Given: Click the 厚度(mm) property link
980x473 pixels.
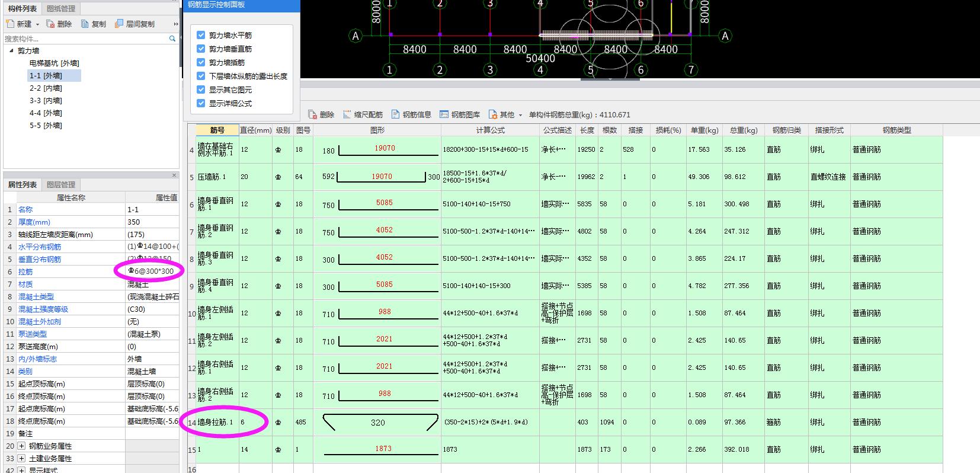Looking at the screenshot, I should tap(34, 222).
